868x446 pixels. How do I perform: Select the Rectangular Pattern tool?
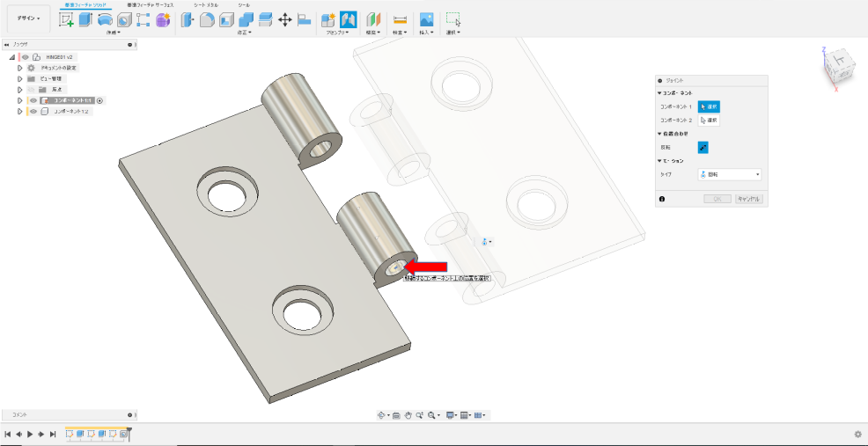pos(143,20)
